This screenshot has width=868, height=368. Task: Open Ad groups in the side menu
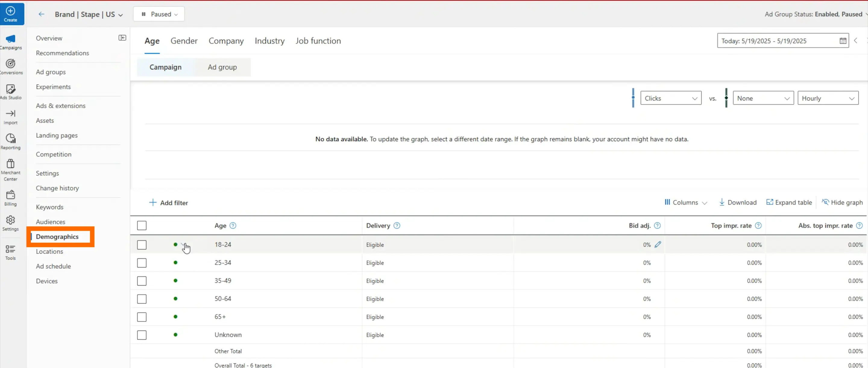[51, 72]
